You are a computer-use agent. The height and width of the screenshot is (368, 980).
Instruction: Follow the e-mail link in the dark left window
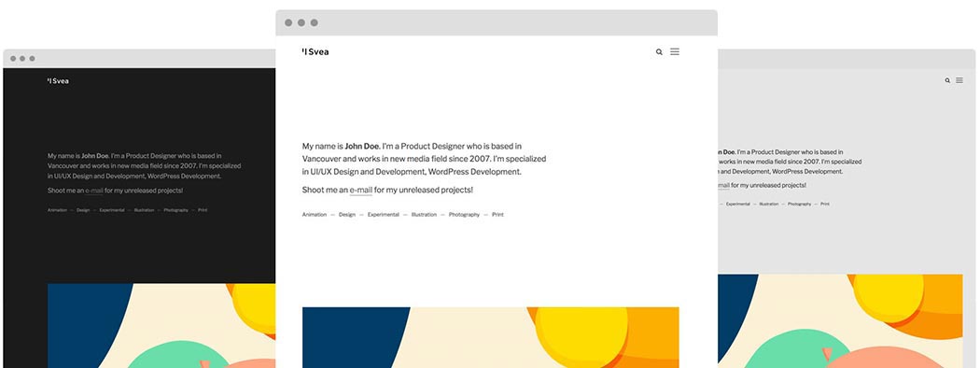(93, 191)
